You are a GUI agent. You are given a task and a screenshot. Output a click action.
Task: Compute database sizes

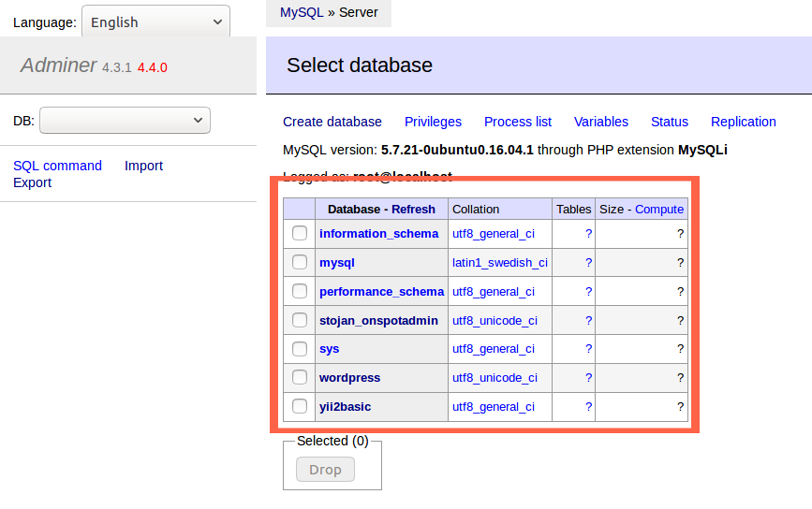coord(659,209)
